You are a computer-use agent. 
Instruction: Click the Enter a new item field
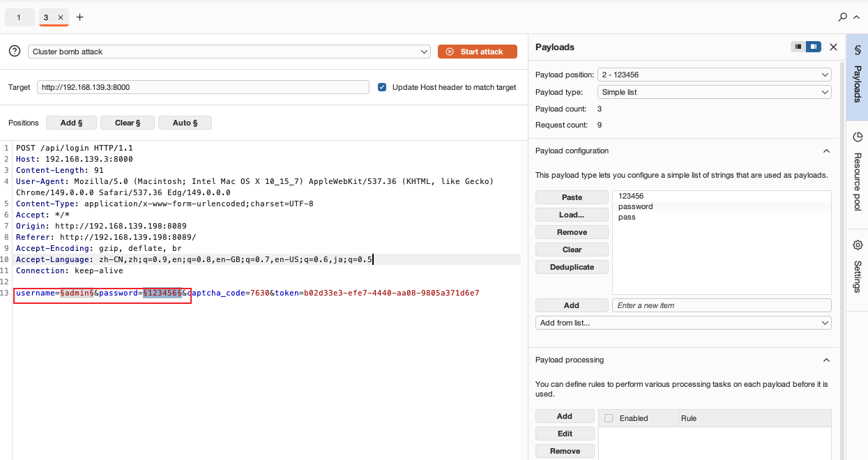[x=722, y=305]
